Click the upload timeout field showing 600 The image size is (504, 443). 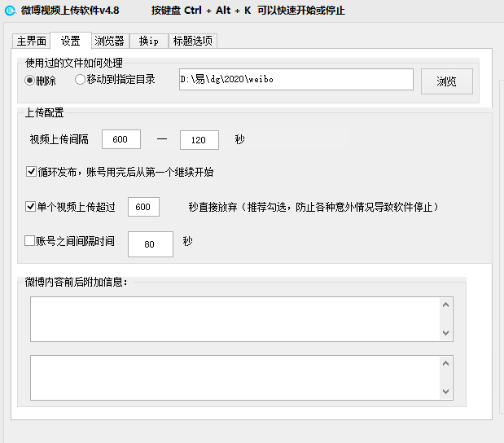tap(143, 207)
